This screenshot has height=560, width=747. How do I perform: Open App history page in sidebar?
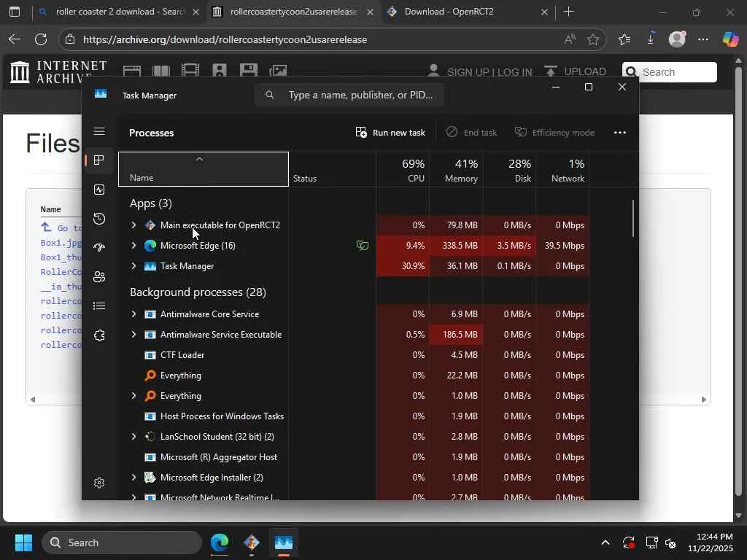click(x=99, y=219)
